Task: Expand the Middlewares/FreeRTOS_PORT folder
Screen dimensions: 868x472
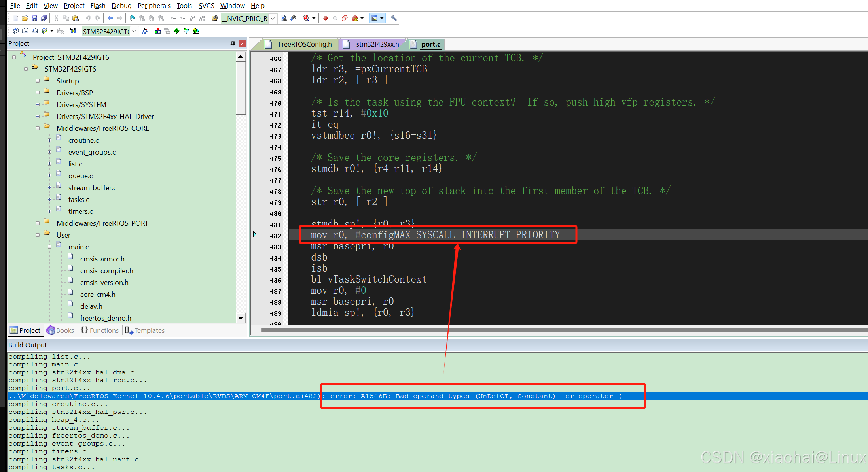Action: 38,223
